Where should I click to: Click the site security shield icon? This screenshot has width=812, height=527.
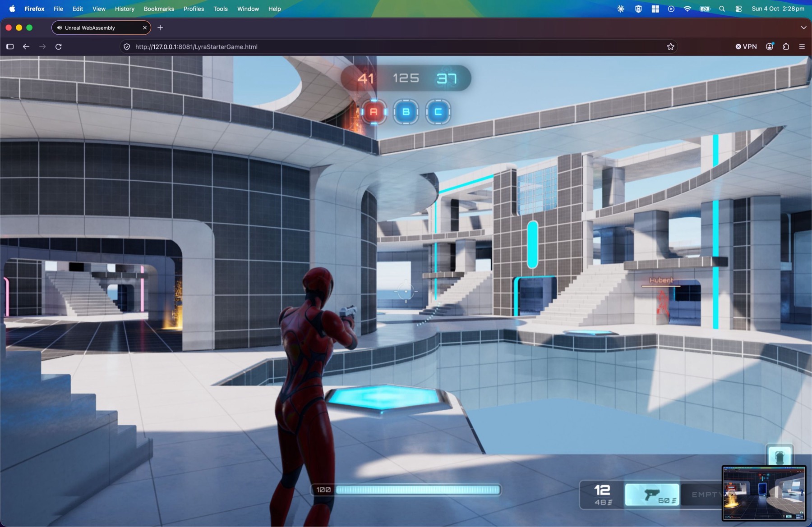tap(127, 46)
